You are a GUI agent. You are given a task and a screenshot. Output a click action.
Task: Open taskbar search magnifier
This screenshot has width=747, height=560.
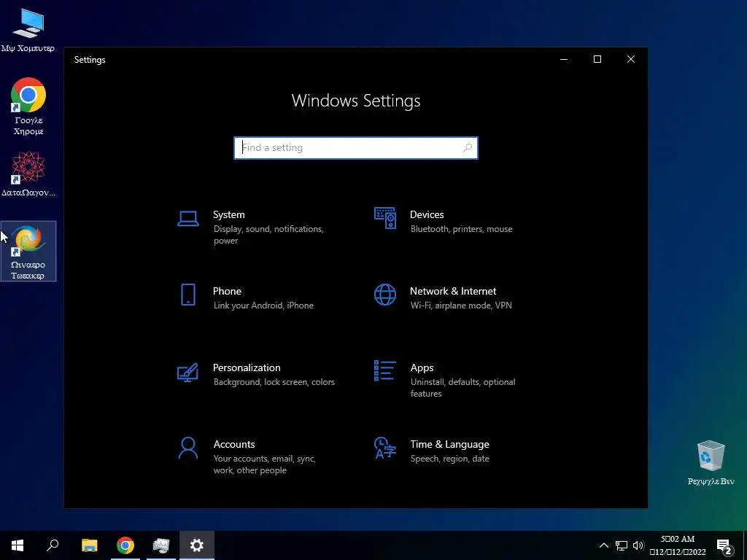click(53, 545)
